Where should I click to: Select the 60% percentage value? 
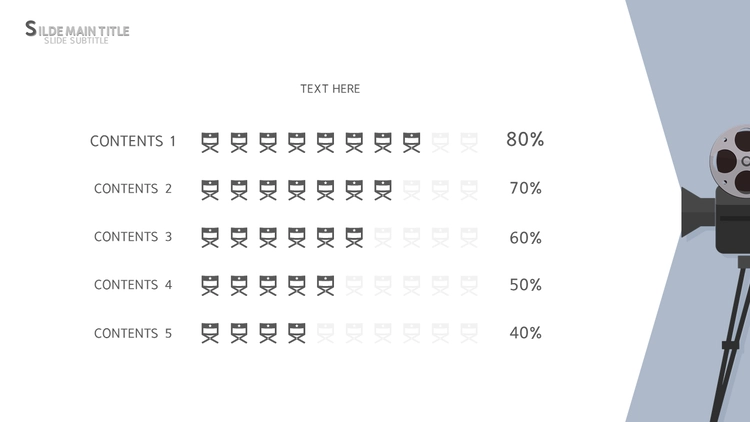point(525,237)
